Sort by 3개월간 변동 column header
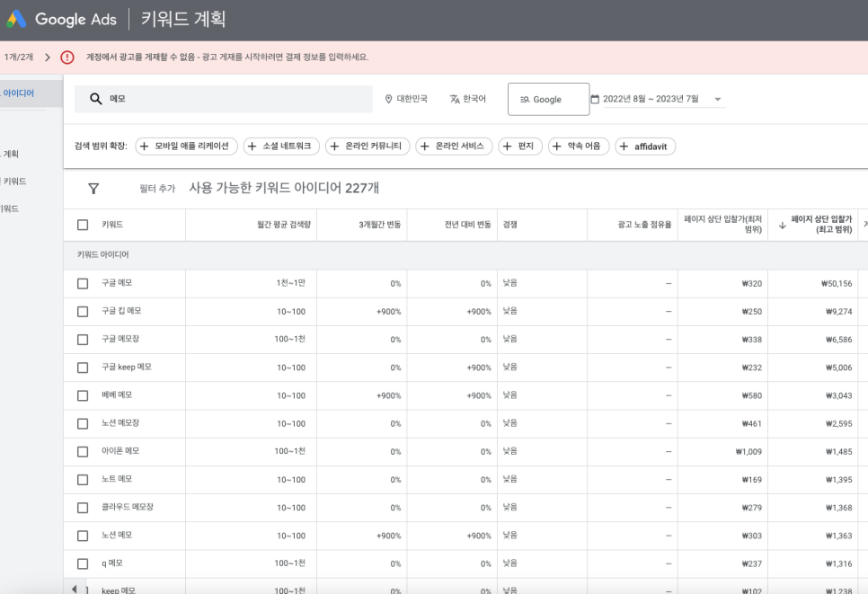868x594 pixels. (x=380, y=225)
